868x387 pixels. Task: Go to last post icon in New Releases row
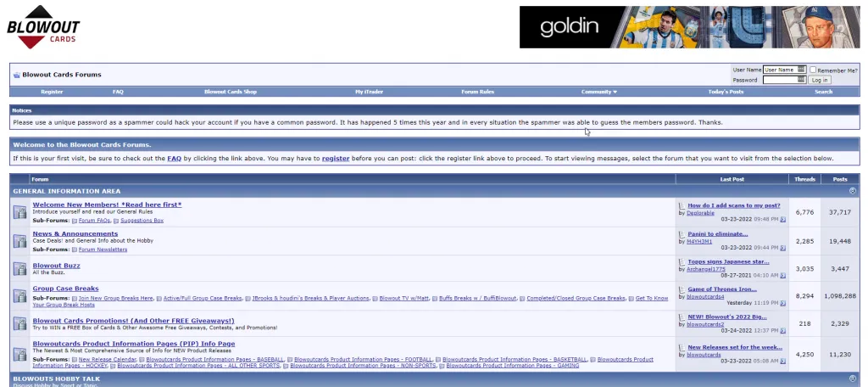782,361
